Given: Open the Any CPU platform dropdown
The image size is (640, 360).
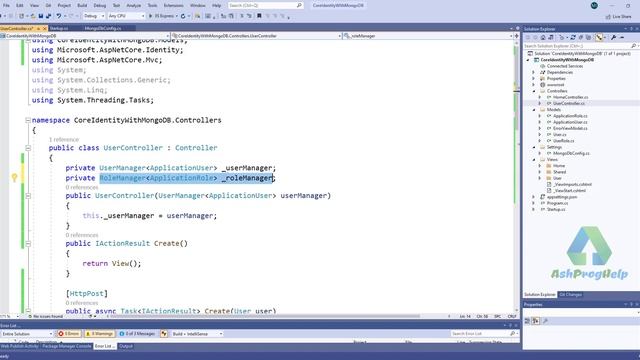Looking at the screenshot, I should [127, 16].
